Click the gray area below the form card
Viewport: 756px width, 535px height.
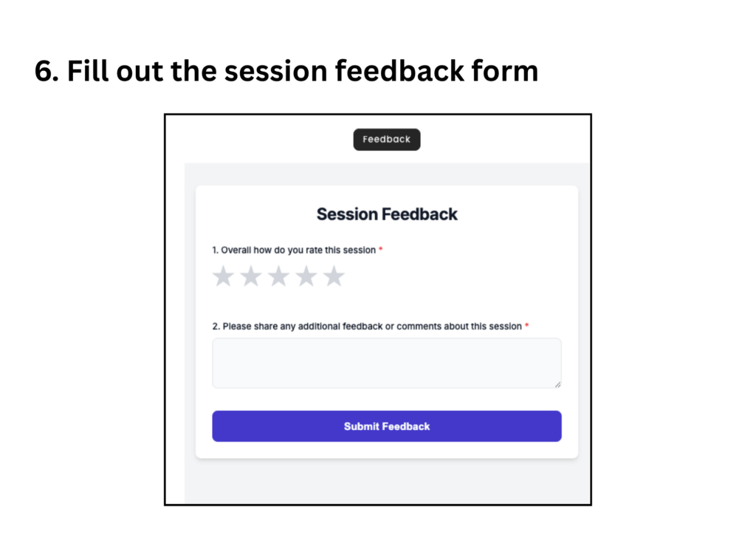click(x=387, y=481)
